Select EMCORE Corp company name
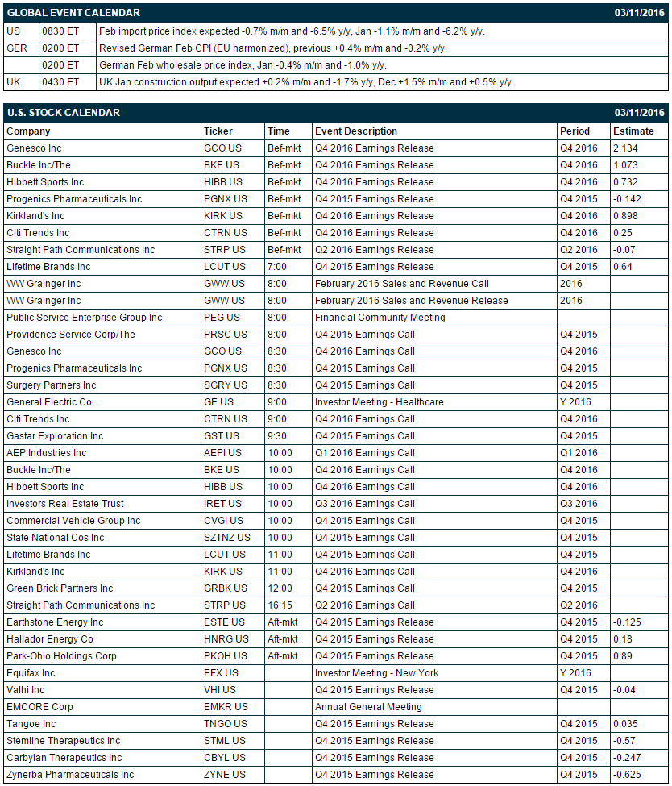Viewport: 672px width, 786px height. (x=39, y=707)
